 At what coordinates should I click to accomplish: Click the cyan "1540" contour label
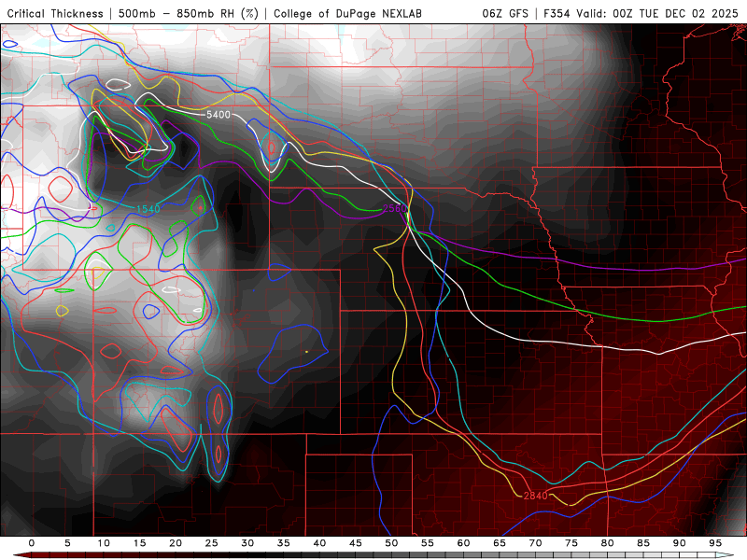point(148,209)
